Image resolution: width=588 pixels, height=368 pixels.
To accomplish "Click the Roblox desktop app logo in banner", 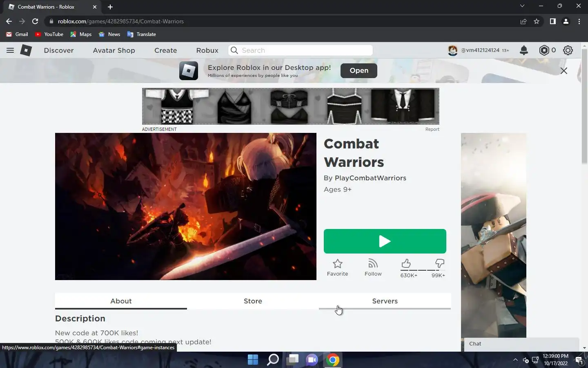I will [x=189, y=71].
